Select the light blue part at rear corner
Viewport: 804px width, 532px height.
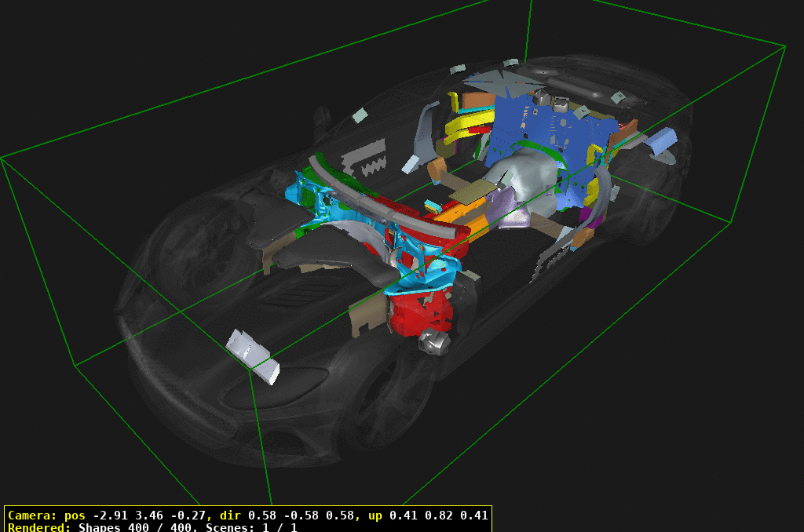[661, 141]
